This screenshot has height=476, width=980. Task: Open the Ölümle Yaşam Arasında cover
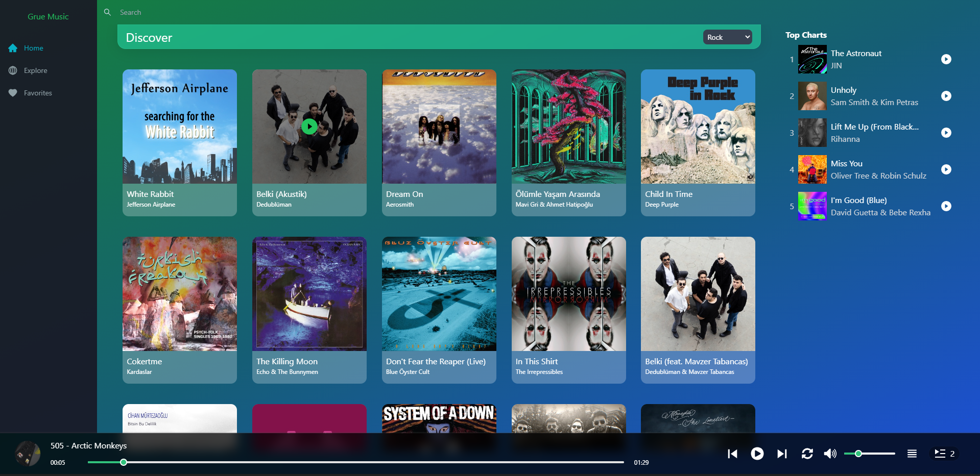point(569,127)
